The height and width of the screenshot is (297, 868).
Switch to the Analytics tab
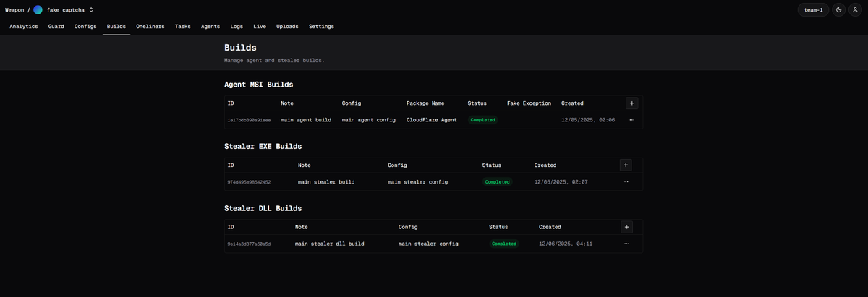pos(24,26)
